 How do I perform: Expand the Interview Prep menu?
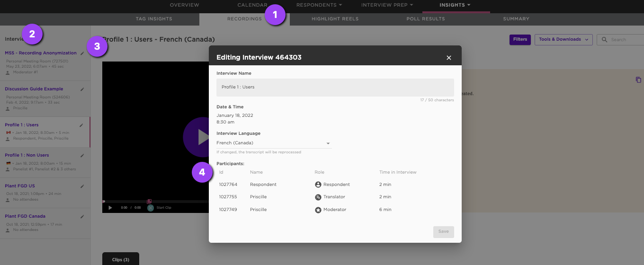(x=387, y=5)
